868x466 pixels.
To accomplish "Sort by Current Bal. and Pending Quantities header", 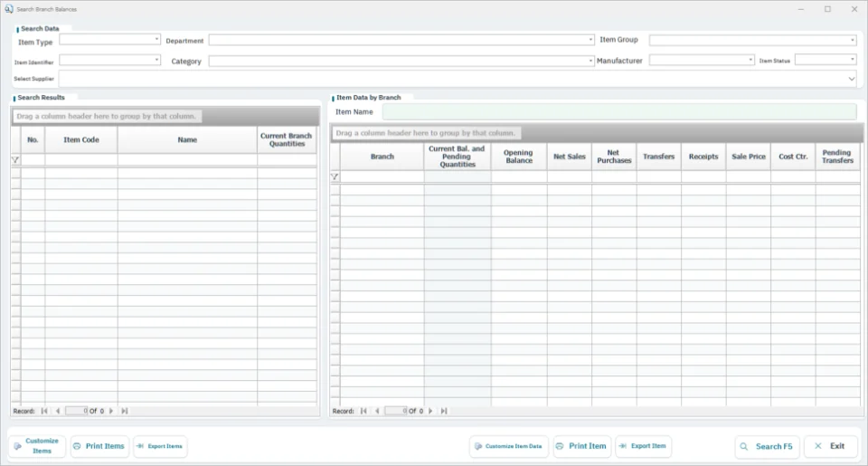I will pyautogui.click(x=458, y=157).
